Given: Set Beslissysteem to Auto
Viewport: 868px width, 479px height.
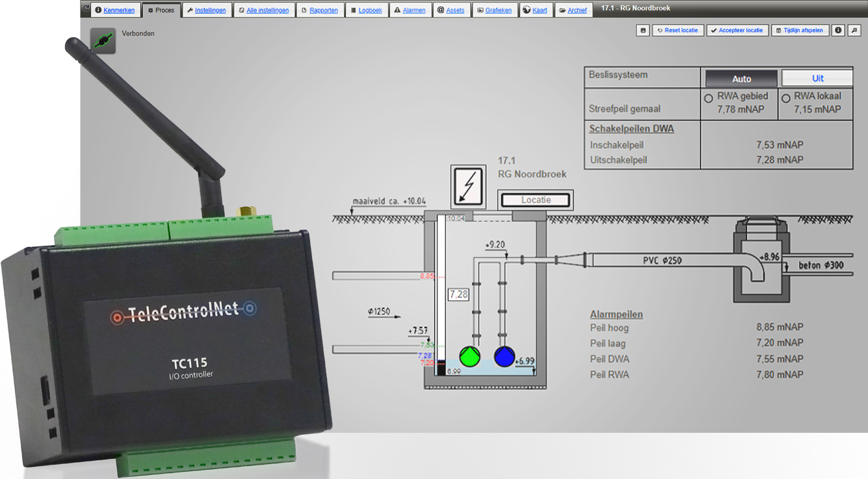Looking at the screenshot, I should 741,79.
